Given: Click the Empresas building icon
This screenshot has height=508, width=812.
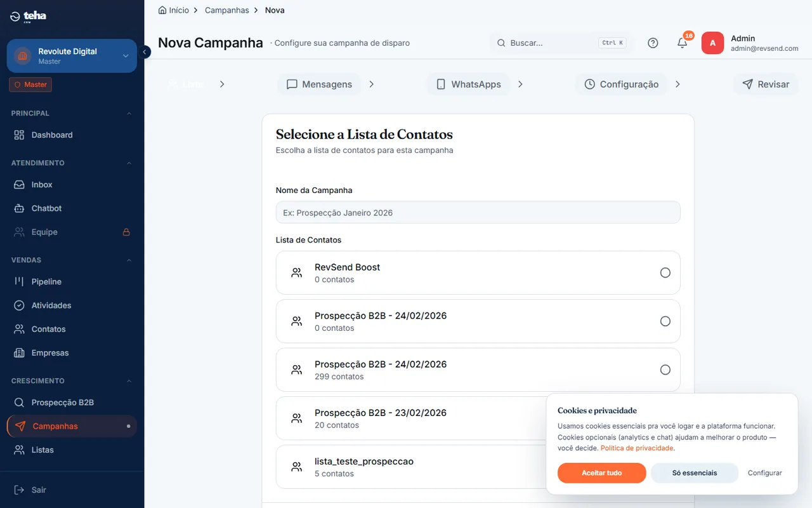Looking at the screenshot, I should 19,353.
